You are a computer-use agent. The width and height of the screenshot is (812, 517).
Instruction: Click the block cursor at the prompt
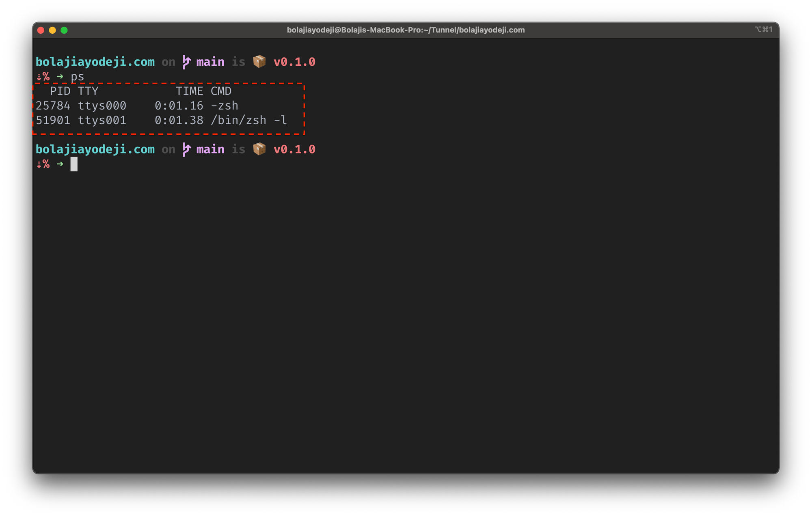tap(74, 164)
